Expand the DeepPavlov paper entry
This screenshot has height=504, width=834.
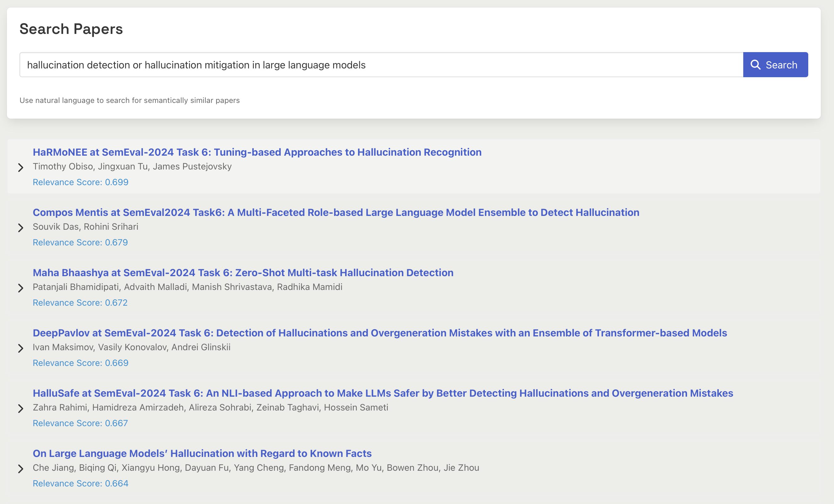[x=21, y=348]
